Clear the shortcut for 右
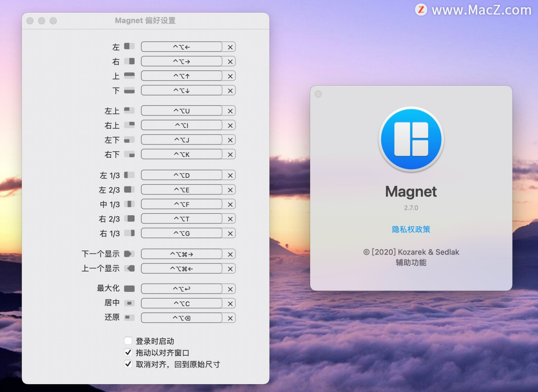 (x=230, y=61)
